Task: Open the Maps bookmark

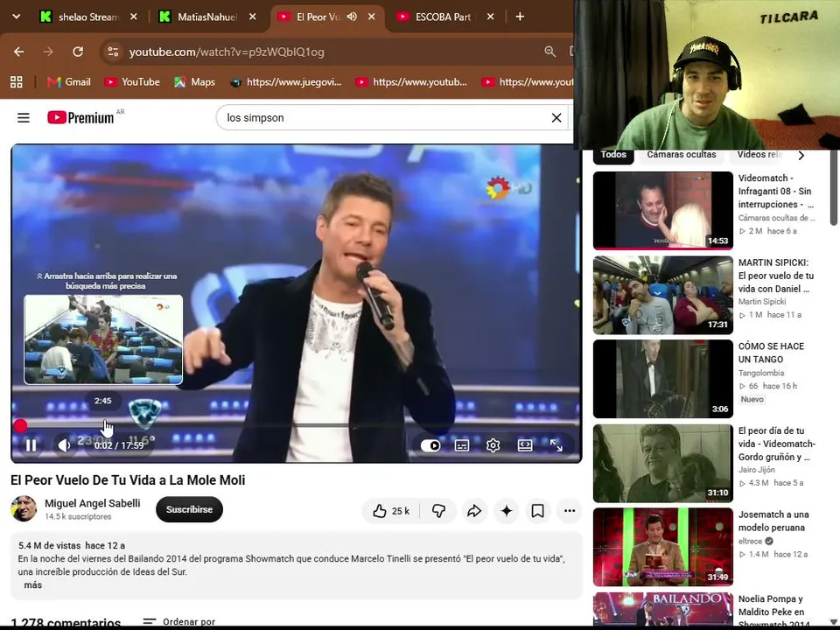Action: pos(195,82)
